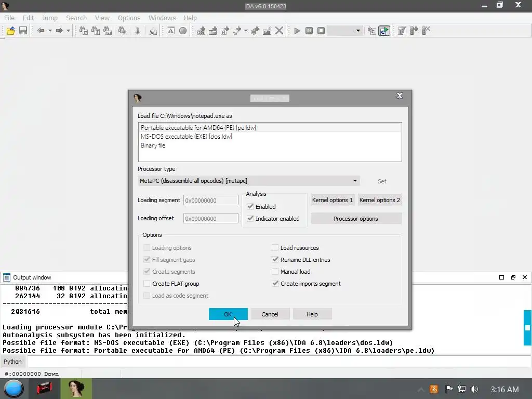Click the Set processor button
Image resolution: width=532 pixels, height=399 pixels.
[382, 181]
